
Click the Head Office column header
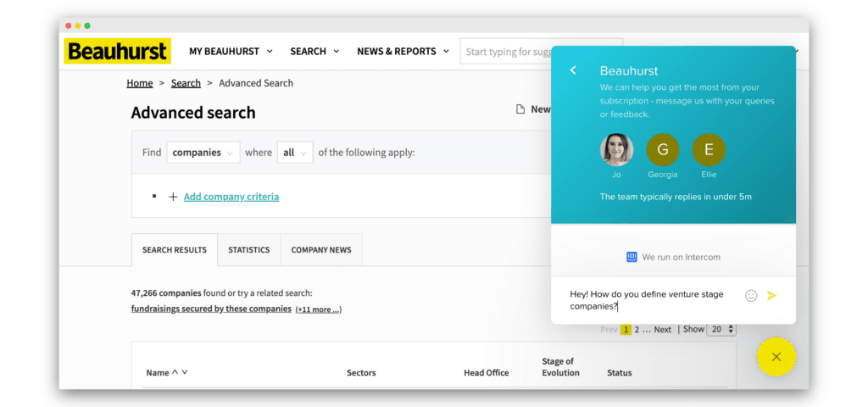[486, 373]
